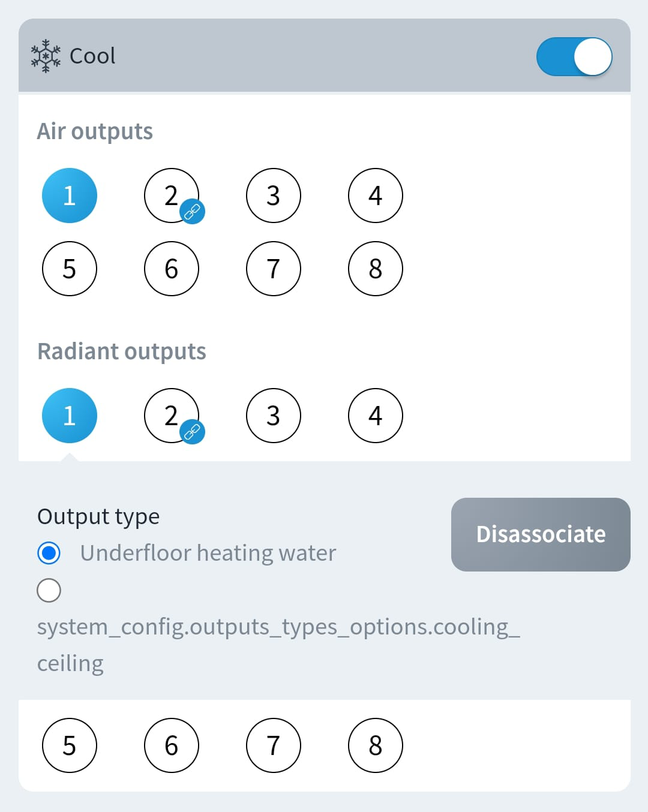This screenshot has width=648, height=812.
Task: Select air output 8
Action: click(376, 269)
